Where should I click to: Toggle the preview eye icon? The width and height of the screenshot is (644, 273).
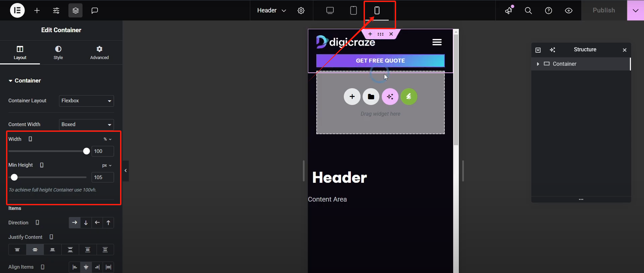click(569, 10)
